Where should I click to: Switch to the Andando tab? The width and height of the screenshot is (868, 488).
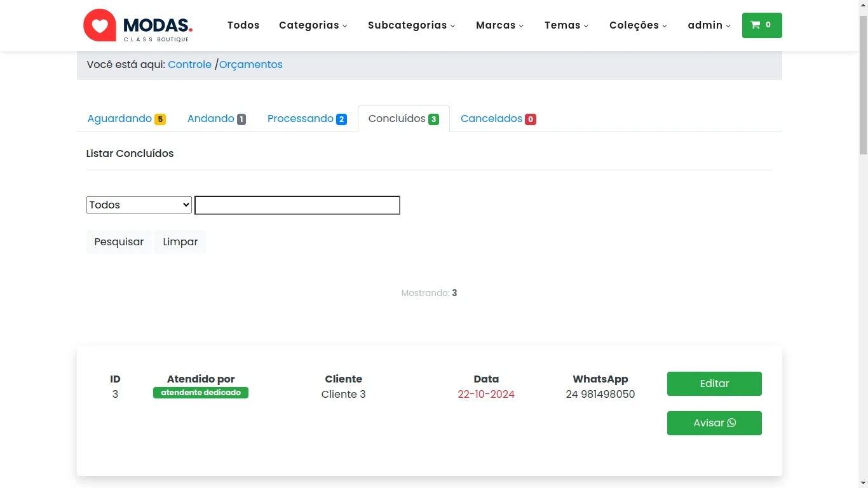coord(216,119)
